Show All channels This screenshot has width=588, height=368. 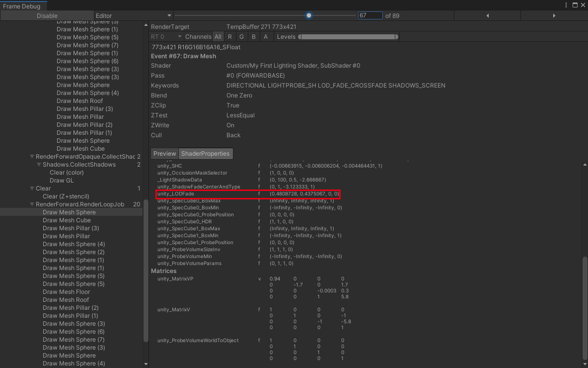pos(218,36)
